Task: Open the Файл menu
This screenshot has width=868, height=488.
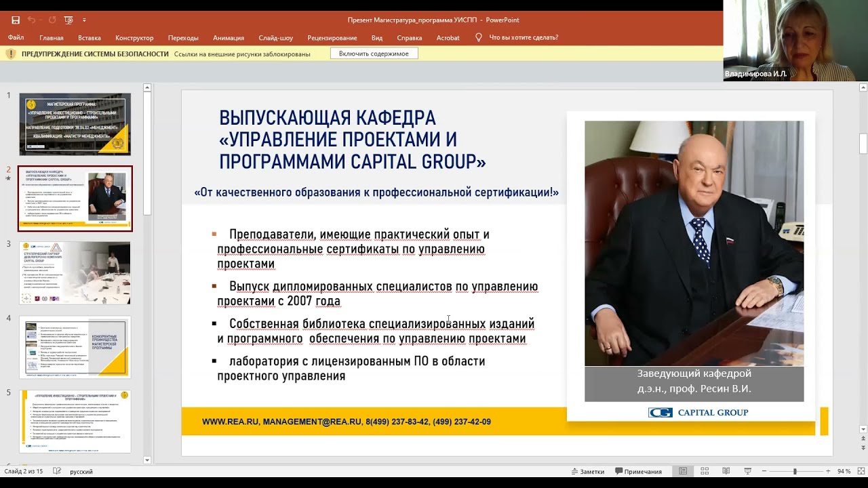Action: (16, 37)
